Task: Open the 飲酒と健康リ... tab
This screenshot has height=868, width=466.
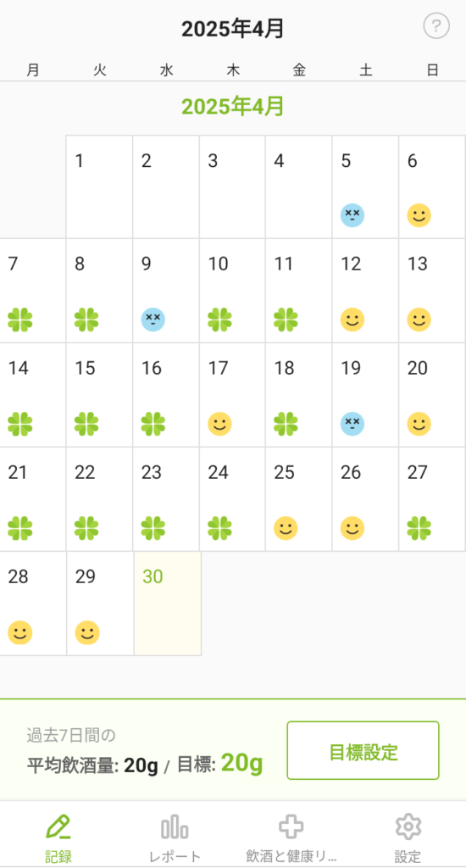Action: click(291, 838)
